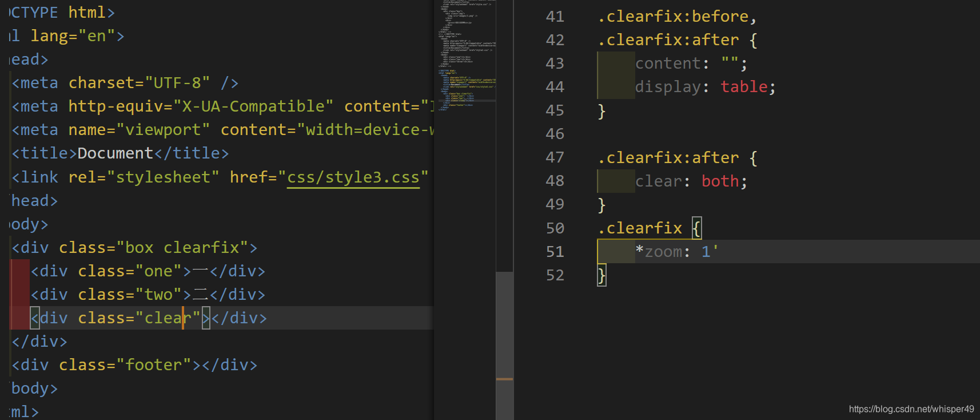980x420 pixels.
Task: Click the .clearfix selector on line 50
Action: [x=640, y=228]
